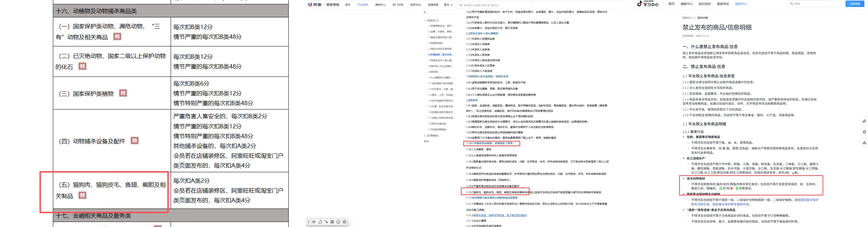This screenshot has height=227, width=868.
Task: Click the Douyin 学习中心 logo
Action: pyautogui.click(x=647, y=4)
